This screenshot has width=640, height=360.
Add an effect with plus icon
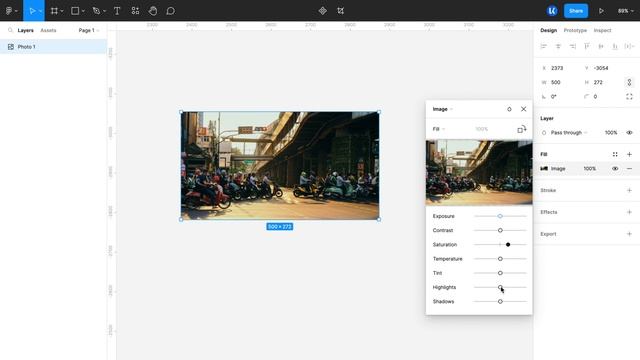[x=629, y=212]
